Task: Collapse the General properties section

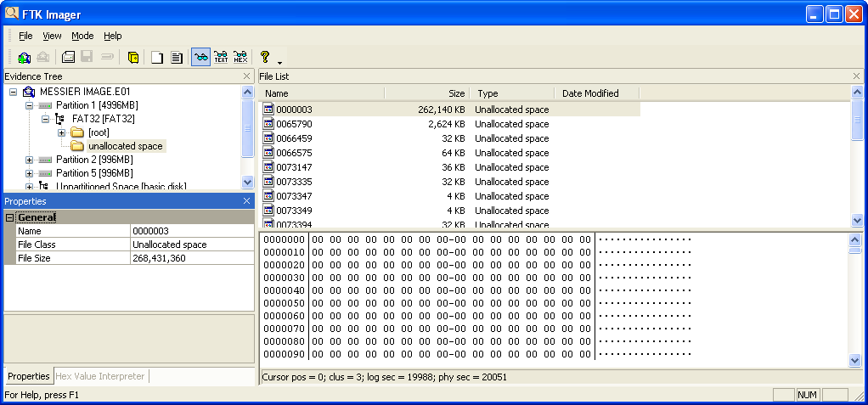Action: [x=8, y=217]
